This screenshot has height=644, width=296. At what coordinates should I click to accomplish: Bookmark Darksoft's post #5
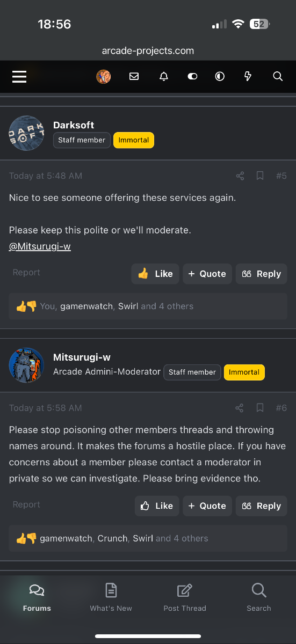pyautogui.click(x=260, y=176)
